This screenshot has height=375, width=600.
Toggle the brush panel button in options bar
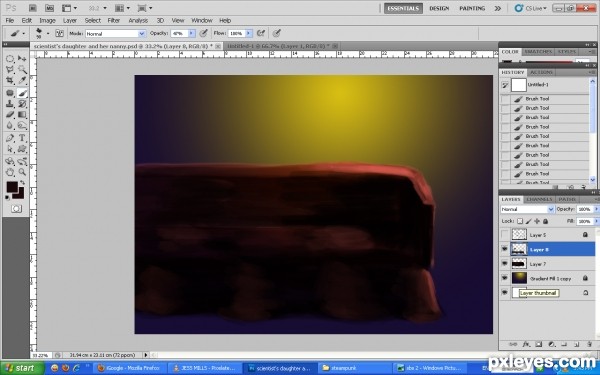click(59, 33)
